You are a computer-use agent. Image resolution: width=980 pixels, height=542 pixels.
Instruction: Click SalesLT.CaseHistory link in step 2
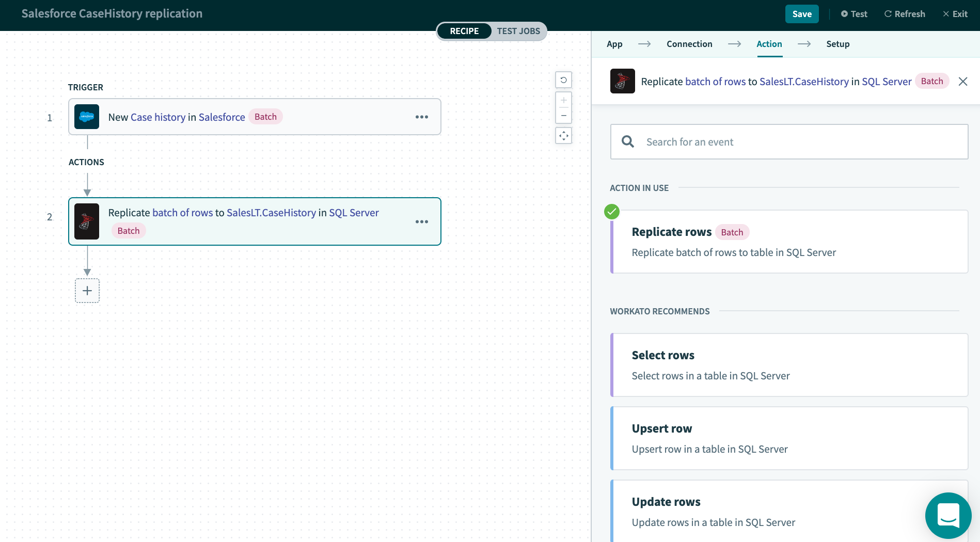(271, 213)
